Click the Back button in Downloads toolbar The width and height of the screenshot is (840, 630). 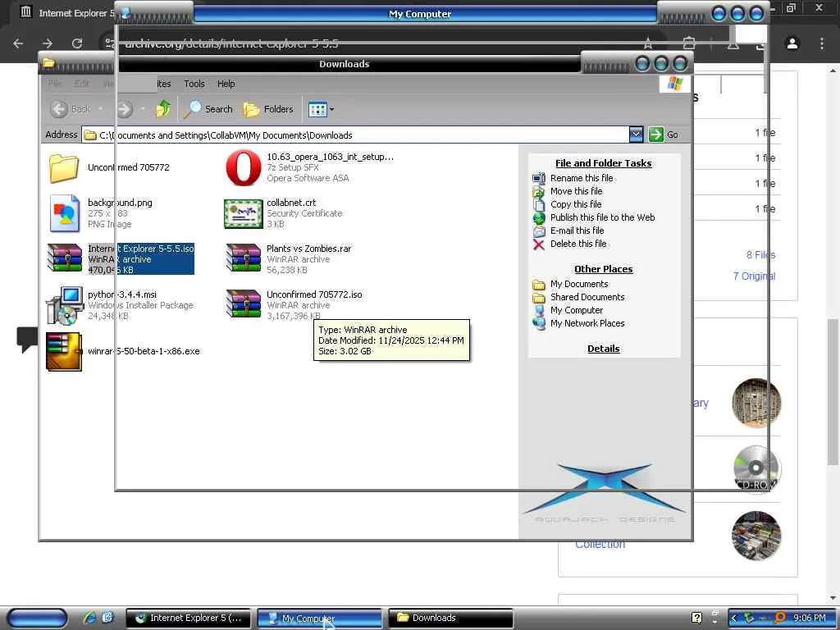(71, 109)
